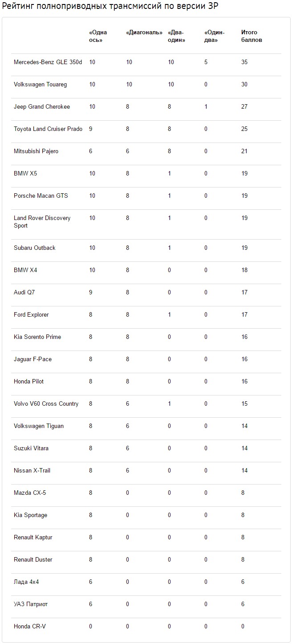Click the Jeep Grand Cherokee row name

pyautogui.click(x=42, y=107)
